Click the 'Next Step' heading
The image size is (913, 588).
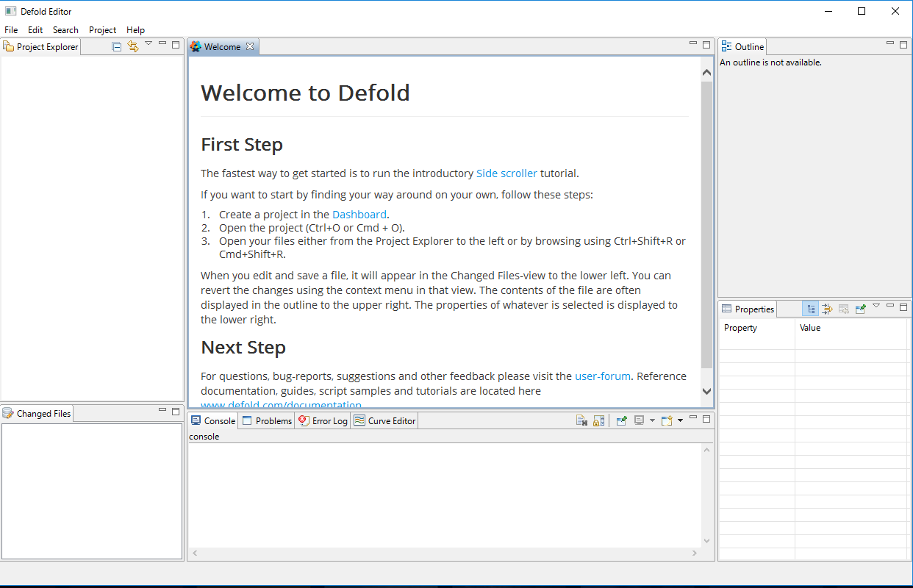pyautogui.click(x=243, y=348)
